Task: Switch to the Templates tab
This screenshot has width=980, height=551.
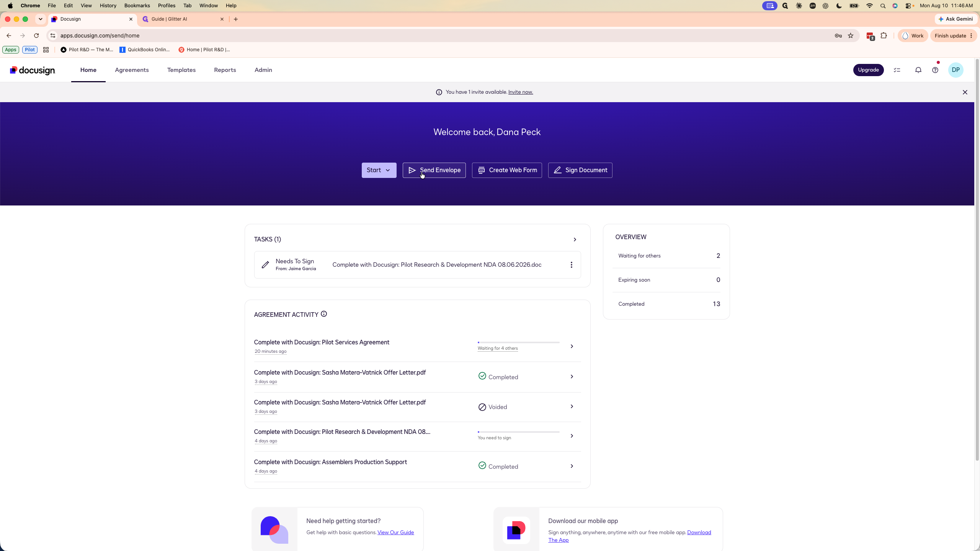Action: pos(181,70)
